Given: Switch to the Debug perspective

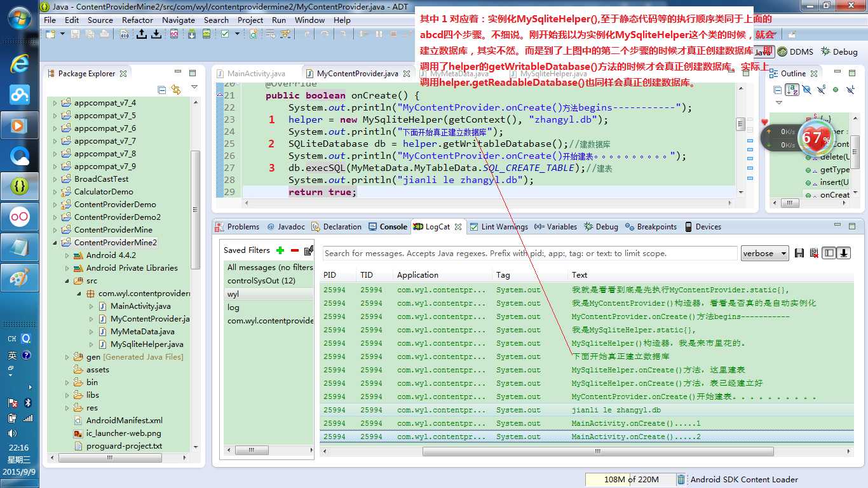Looking at the screenshot, I should click(x=839, y=52).
